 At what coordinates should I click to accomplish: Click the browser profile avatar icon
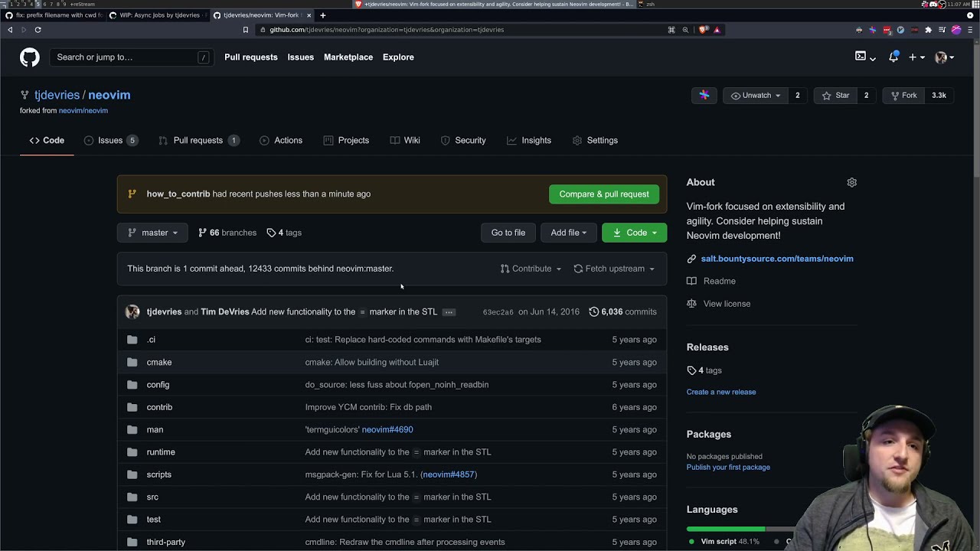[x=955, y=30]
